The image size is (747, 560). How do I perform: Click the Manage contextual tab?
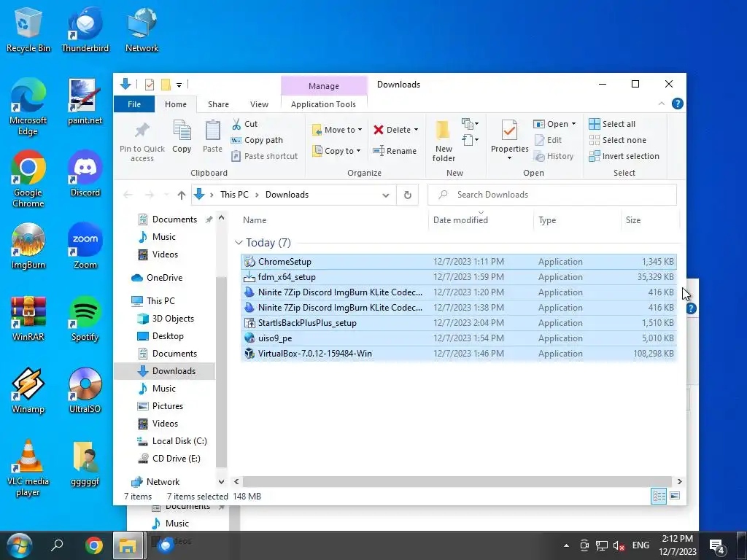(323, 86)
